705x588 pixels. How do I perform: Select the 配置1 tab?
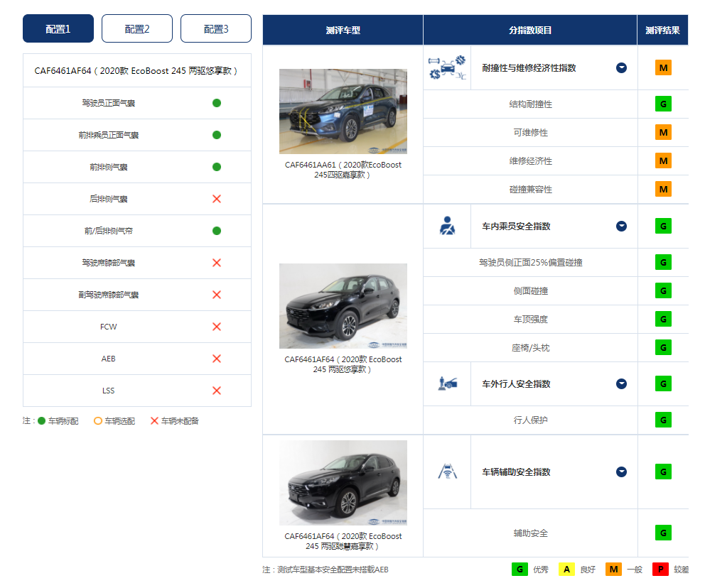pos(58,28)
